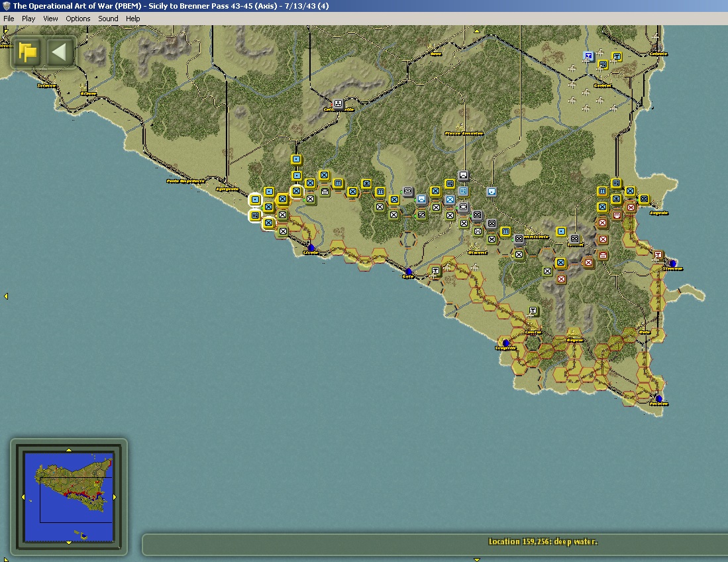The image size is (728, 562).
Task: Select the blue-grey HQ unit counter
Action: coord(463,191)
